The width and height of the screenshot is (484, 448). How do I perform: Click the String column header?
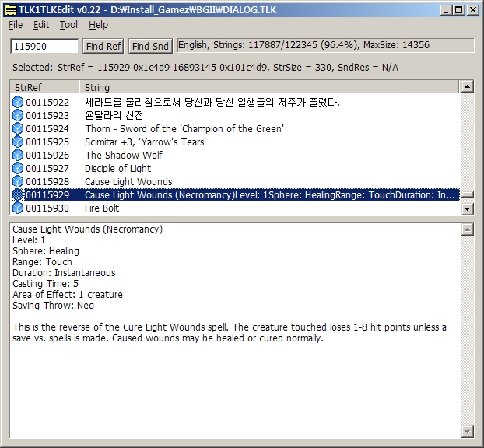[x=269, y=87]
